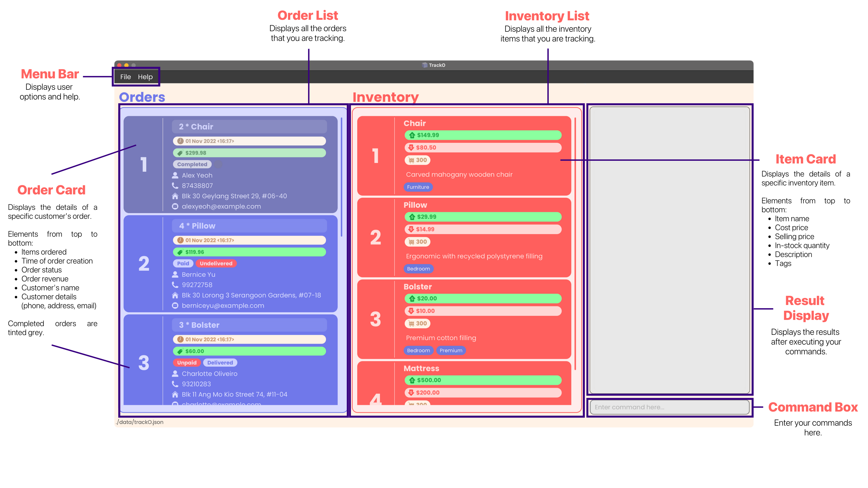This screenshot has width=868, height=488.
Task: Select the '4 * Pillow' order title
Action: (x=197, y=226)
